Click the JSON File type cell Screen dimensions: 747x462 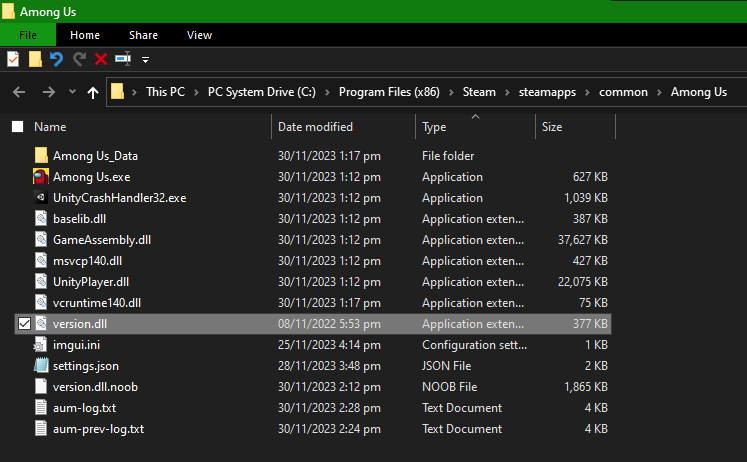coord(446,366)
